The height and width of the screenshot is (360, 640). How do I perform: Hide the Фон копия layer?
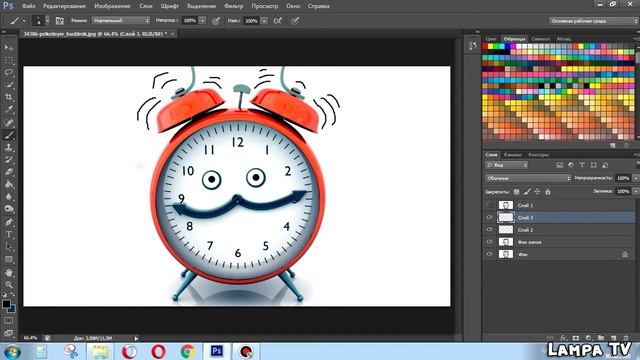tap(489, 242)
